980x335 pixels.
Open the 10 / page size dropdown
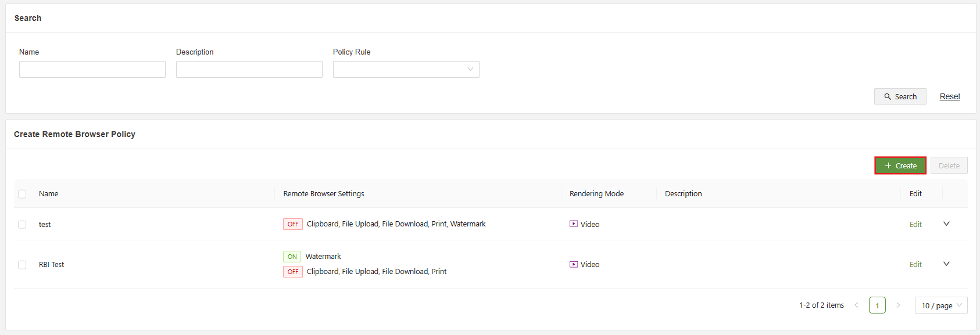pos(940,305)
